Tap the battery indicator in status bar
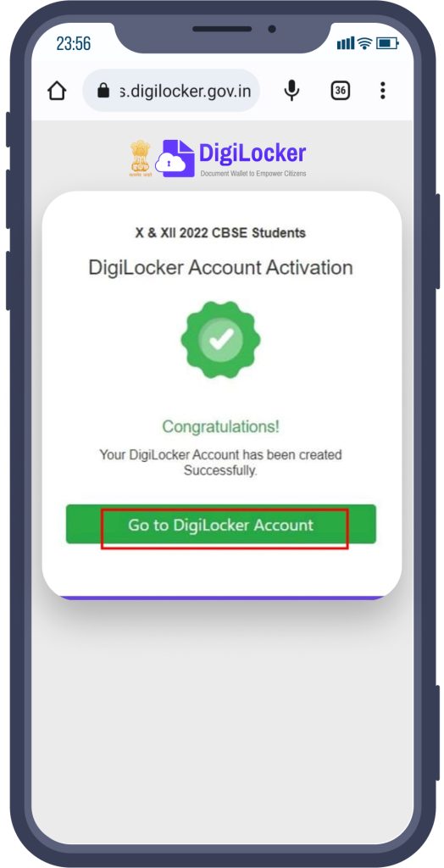444x868 pixels. point(387,43)
